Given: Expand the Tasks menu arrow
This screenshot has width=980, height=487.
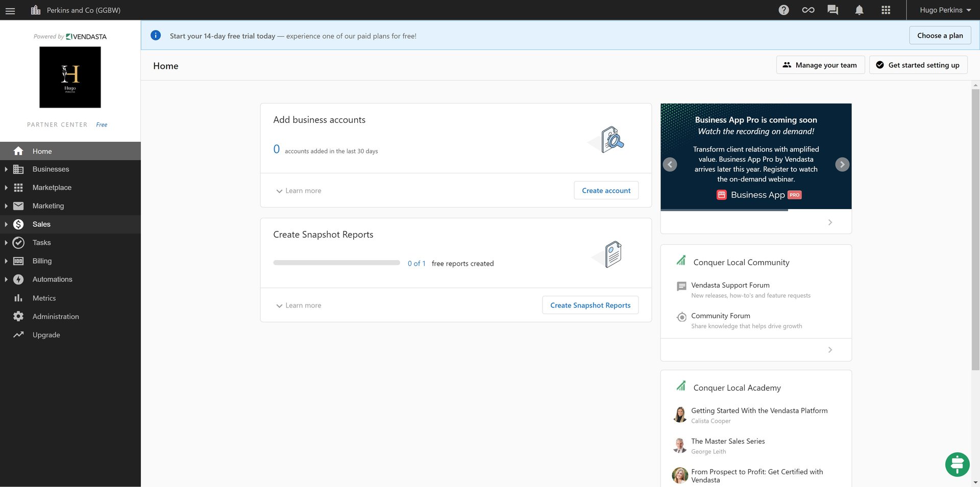Looking at the screenshot, I should (x=6, y=243).
